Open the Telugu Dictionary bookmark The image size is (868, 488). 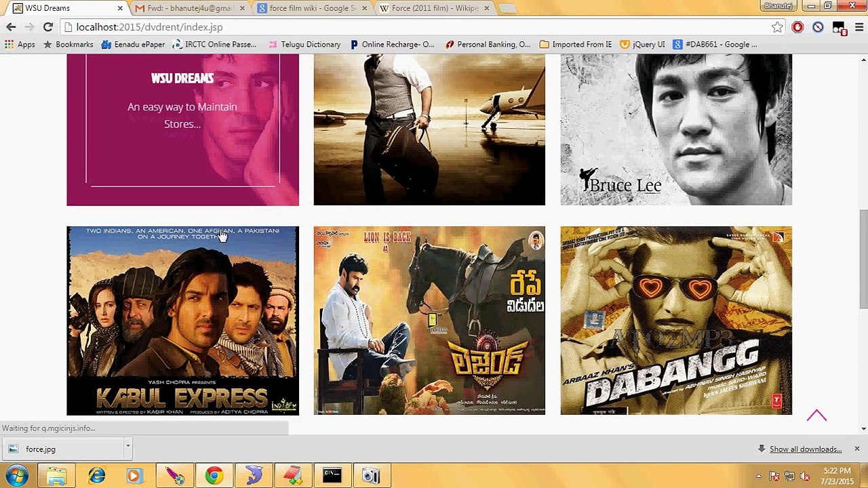[304, 44]
